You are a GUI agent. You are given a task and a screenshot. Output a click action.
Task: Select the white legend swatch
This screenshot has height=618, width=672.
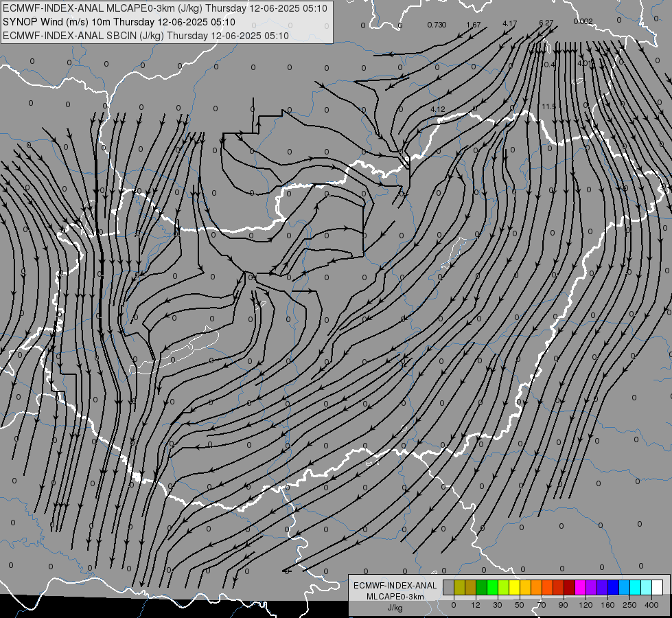657,587
